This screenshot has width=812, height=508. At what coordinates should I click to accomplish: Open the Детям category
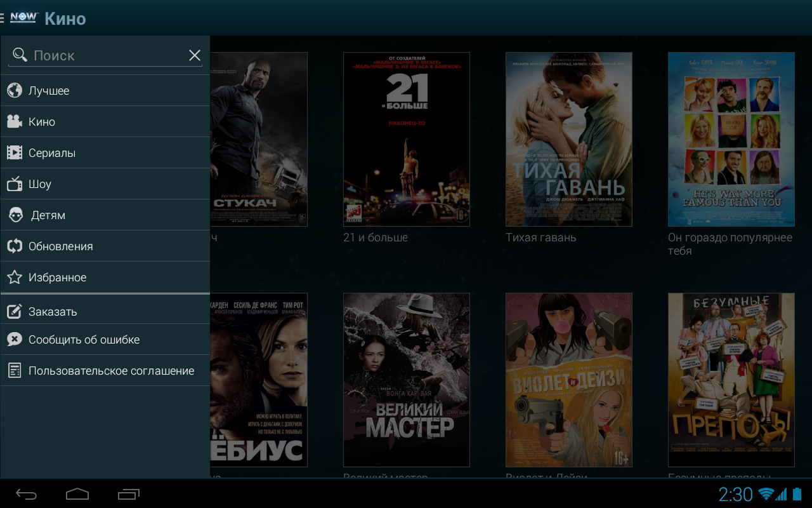[105, 215]
